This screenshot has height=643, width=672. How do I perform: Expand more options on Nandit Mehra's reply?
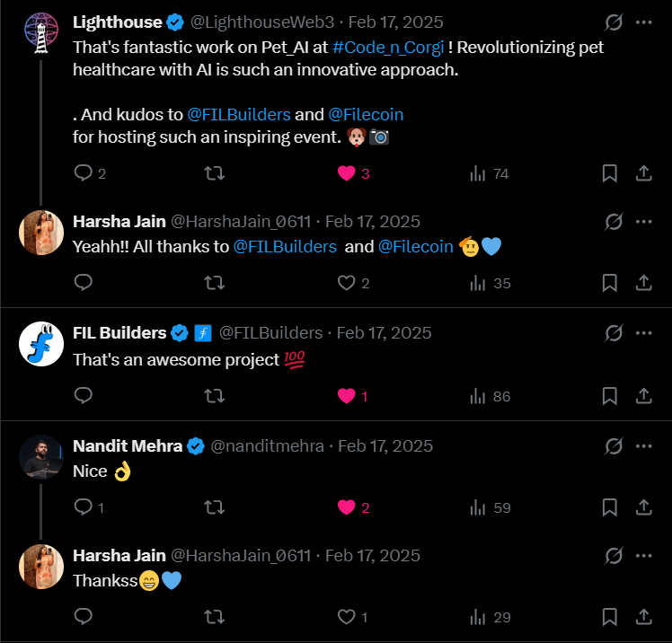click(644, 445)
